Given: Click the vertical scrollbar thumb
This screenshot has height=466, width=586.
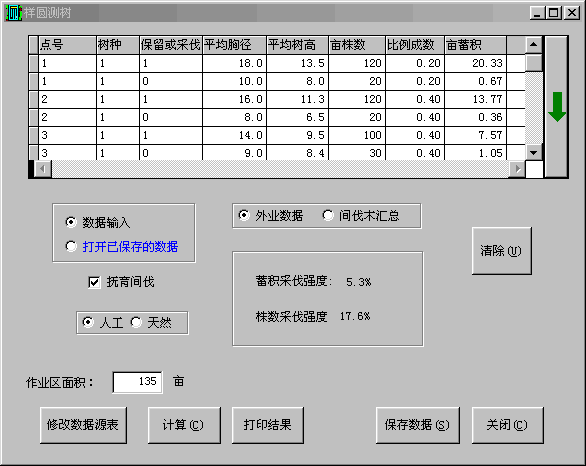Looking at the screenshot, I should pos(534,63).
